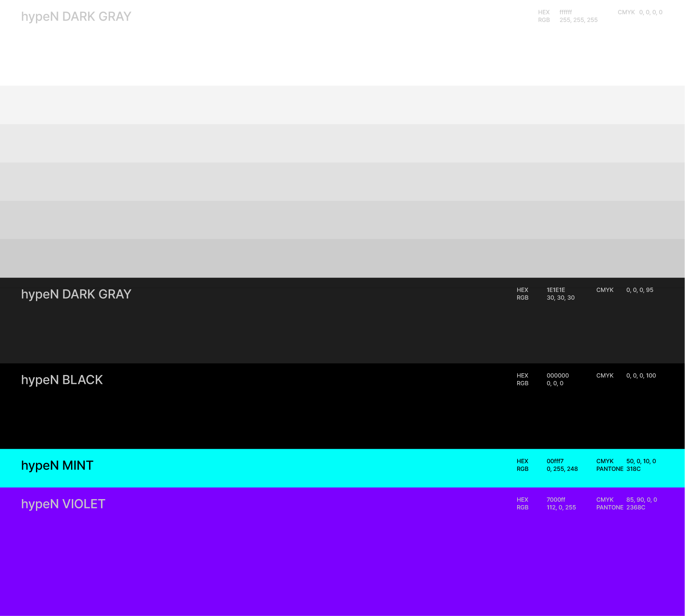Image resolution: width=685 pixels, height=616 pixels.
Task: Click the CMYK label in the violet band
Action: tap(605, 500)
